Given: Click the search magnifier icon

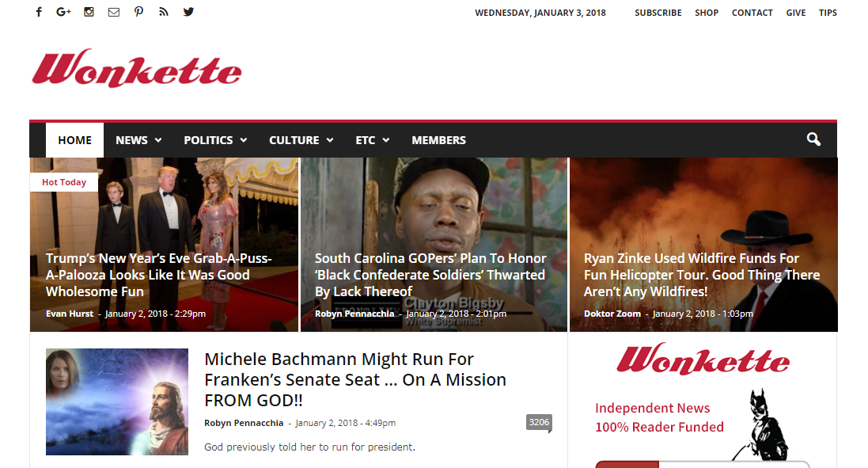Looking at the screenshot, I should [x=813, y=139].
